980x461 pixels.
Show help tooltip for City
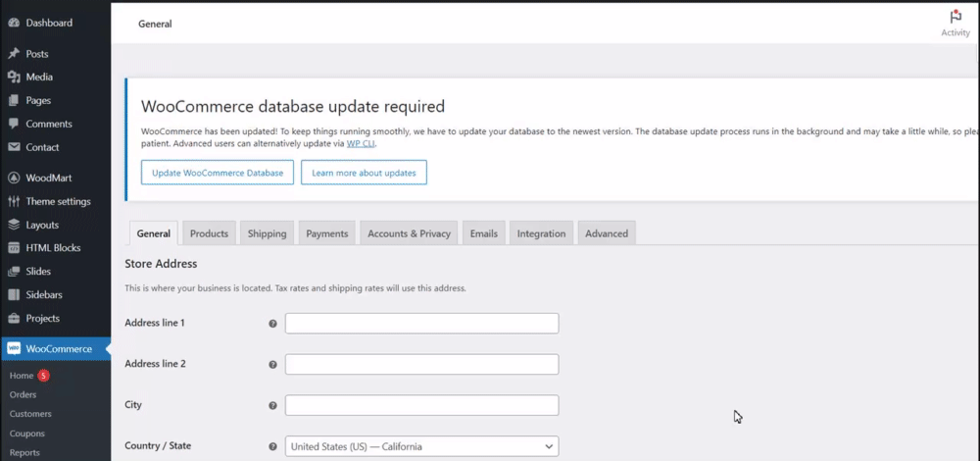coord(272,405)
